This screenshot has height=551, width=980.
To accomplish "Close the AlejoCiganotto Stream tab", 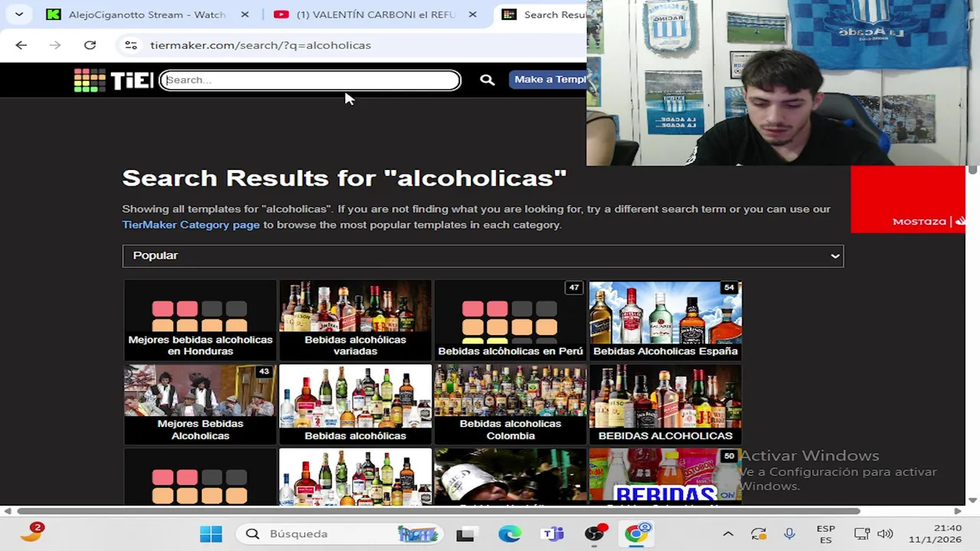I will point(245,15).
